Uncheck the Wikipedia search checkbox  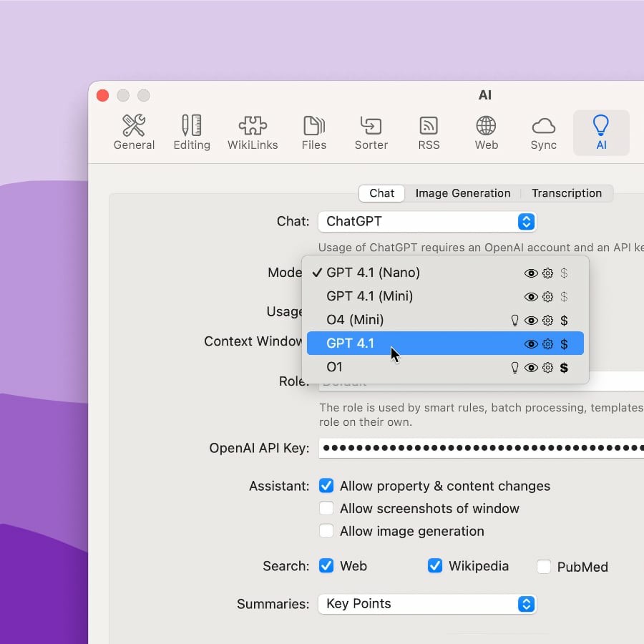[x=435, y=566]
